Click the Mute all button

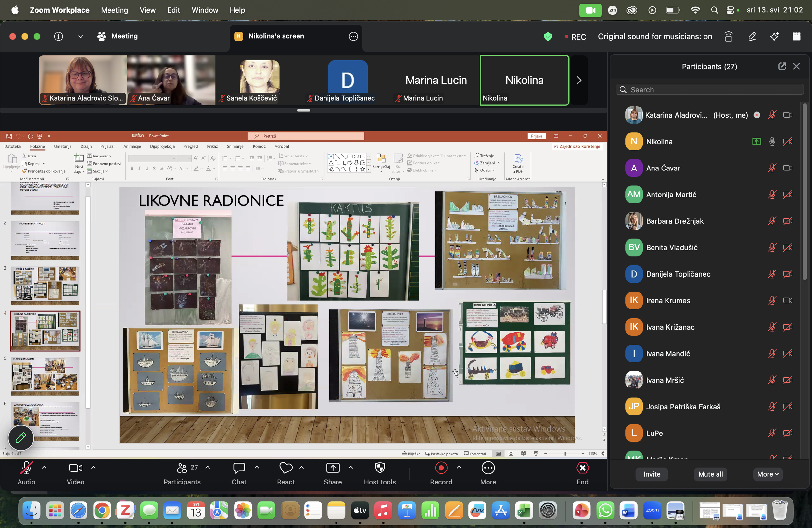[710, 474]
